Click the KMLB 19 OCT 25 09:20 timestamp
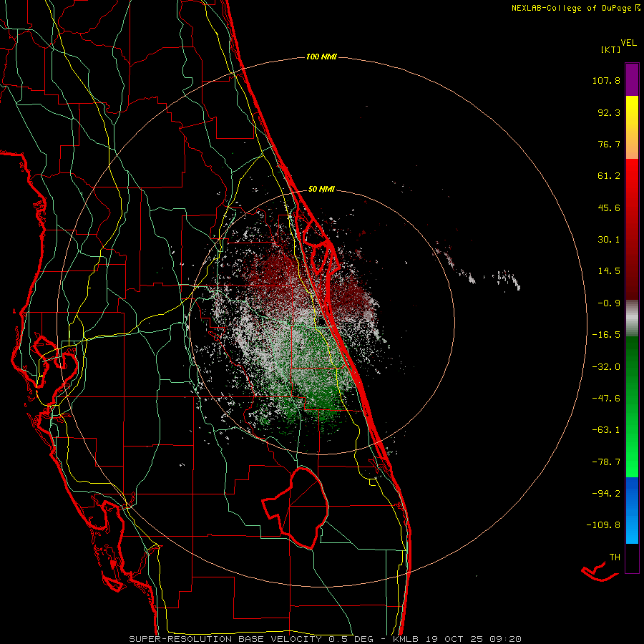 [457, 639]
